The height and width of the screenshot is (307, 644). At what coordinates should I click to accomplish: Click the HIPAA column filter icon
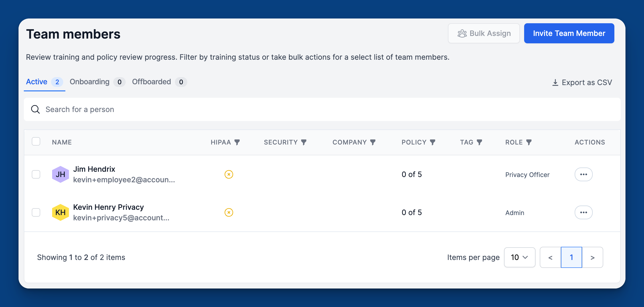pos(237,142)
